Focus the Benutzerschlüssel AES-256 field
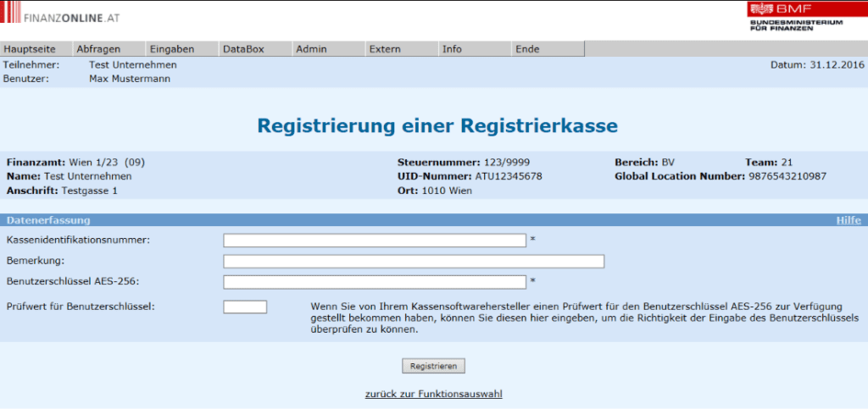 [375, 282]
